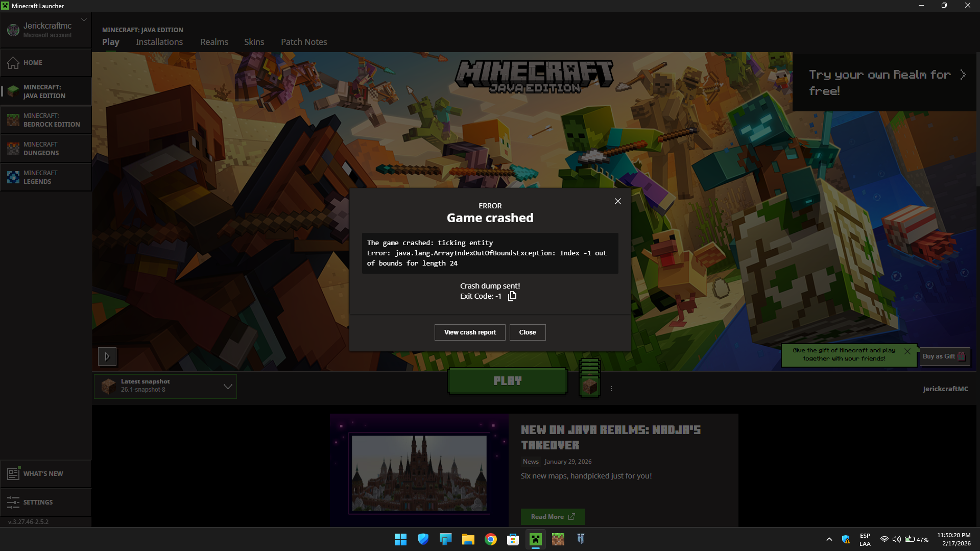980x551 pixels.
Task: Dismiss the gift of Minecraft banner
Action: tap(907, 351)
